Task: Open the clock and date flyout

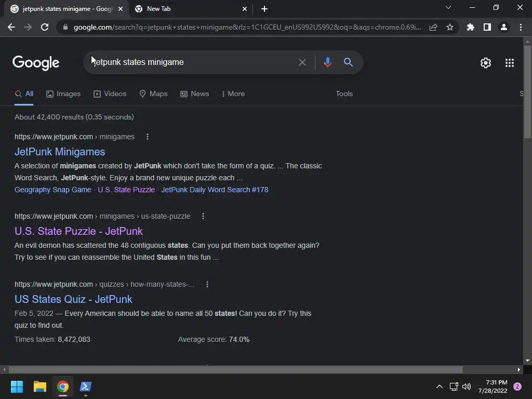Action: [493, 387]
